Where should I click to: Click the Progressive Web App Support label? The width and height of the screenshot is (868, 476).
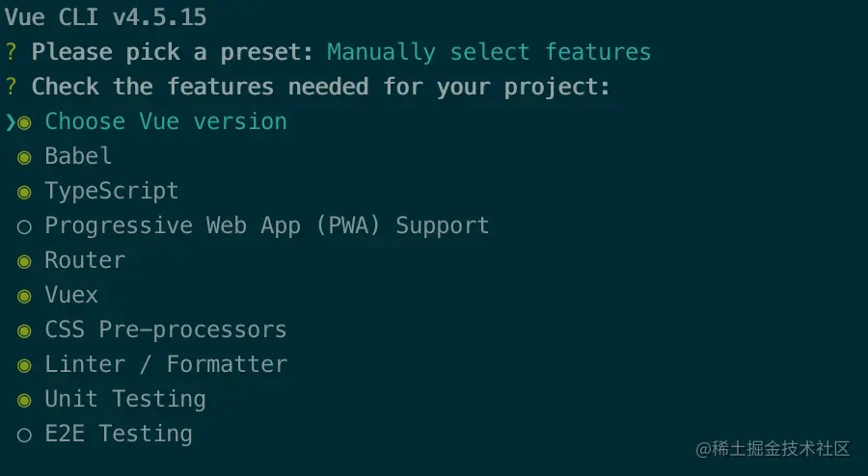267,225
